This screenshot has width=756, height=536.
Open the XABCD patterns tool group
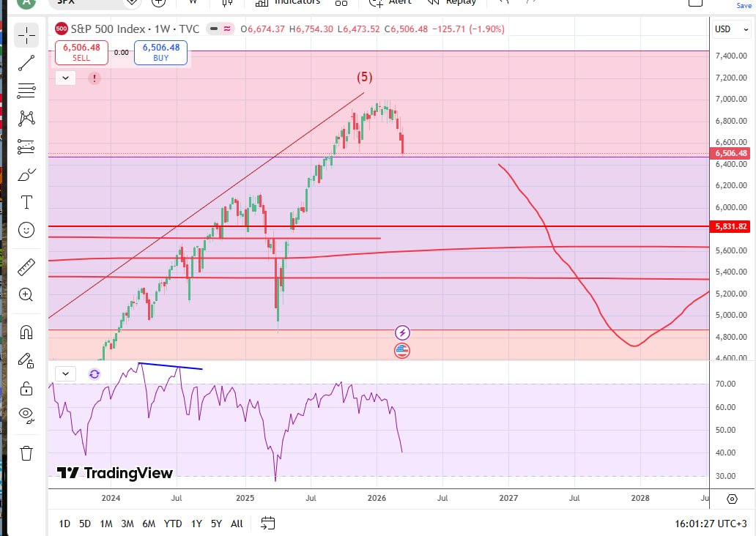26,118
